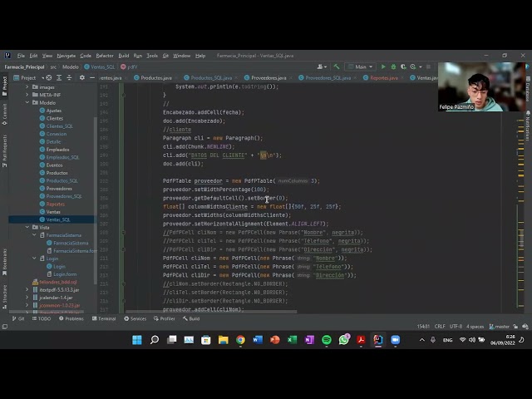The width and height of the screenshot is (532, 399).
Task: Open the Profiler tool window
Action: pyautogui.click(x=165, y=318)
